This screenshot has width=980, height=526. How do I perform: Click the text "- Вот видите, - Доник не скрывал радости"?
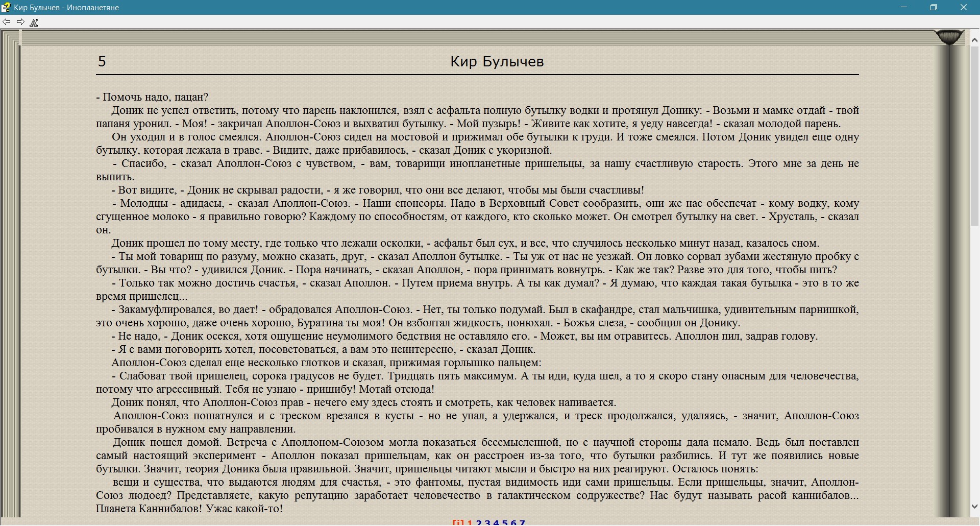[217, 190]
